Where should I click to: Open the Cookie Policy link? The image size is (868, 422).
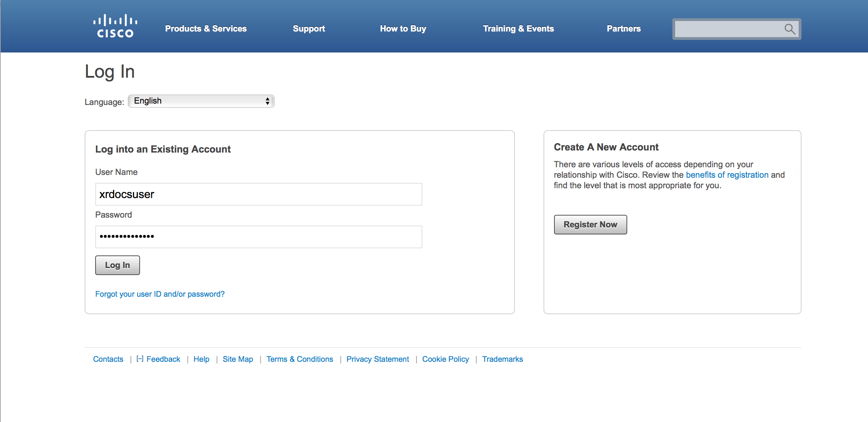pos(445,359)
